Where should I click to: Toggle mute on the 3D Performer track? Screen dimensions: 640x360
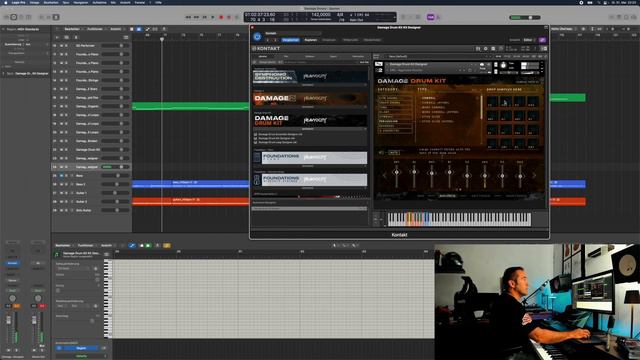coord(62,45)
